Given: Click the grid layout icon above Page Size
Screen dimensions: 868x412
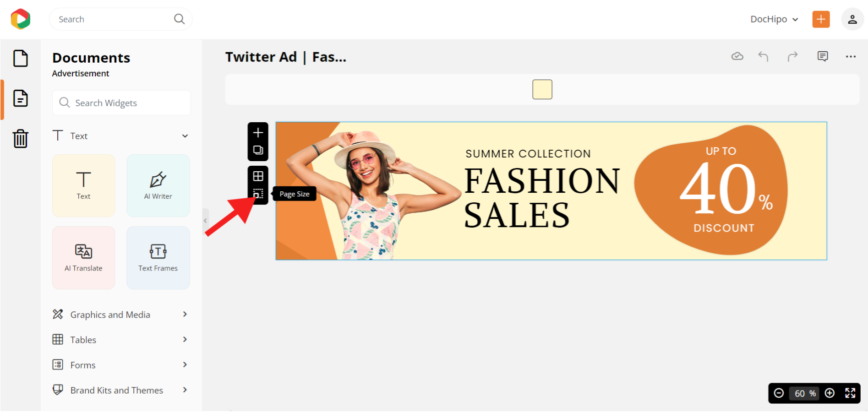Looking at the screenshot, I should coord(258,175).
